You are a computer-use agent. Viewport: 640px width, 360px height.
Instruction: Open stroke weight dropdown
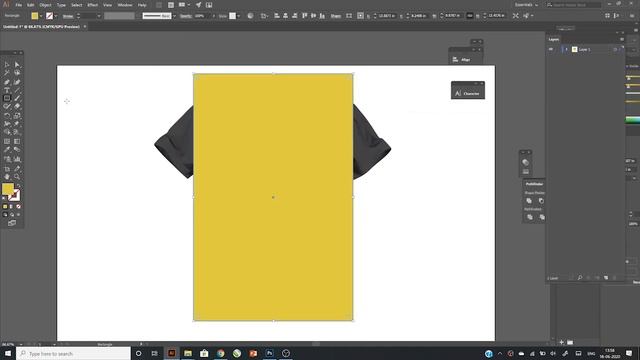point(99,16)
